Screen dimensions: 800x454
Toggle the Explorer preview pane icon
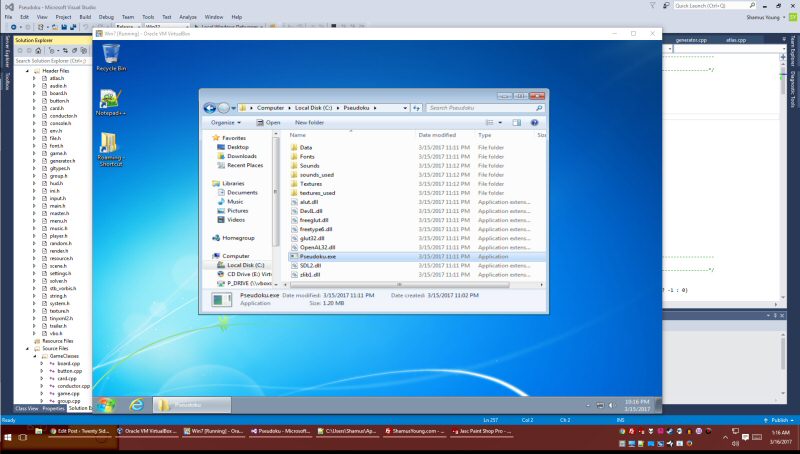[516, 122]
